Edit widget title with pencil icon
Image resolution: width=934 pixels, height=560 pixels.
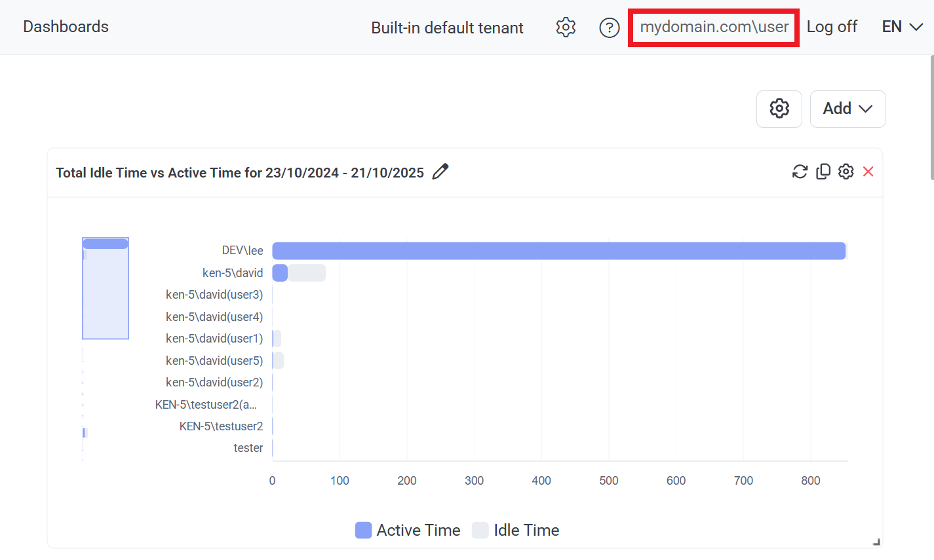pos(440,172)
